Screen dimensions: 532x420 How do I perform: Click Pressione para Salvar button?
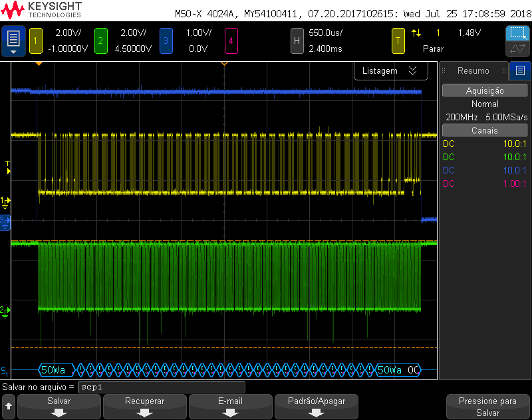coord(488,407)
